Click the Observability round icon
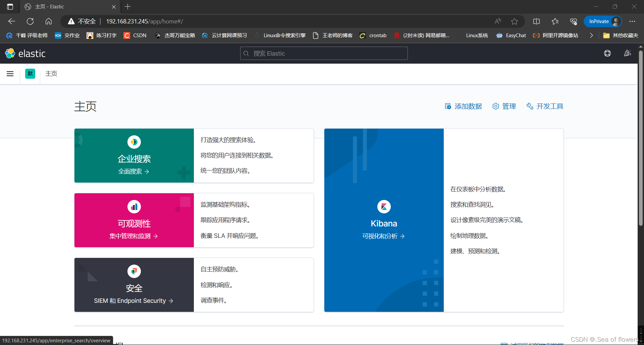This screenshot has width=644, height=345. click(x=134, y=207)
